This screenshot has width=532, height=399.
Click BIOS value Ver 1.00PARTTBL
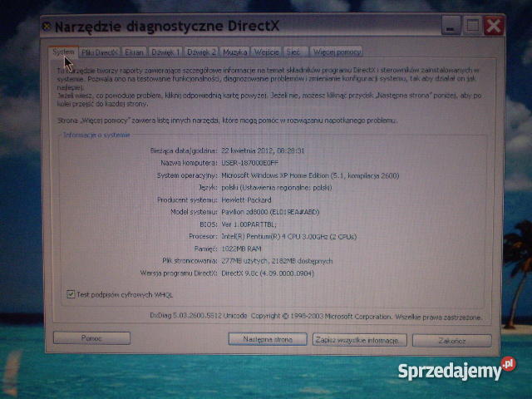[x=249, y=224]
